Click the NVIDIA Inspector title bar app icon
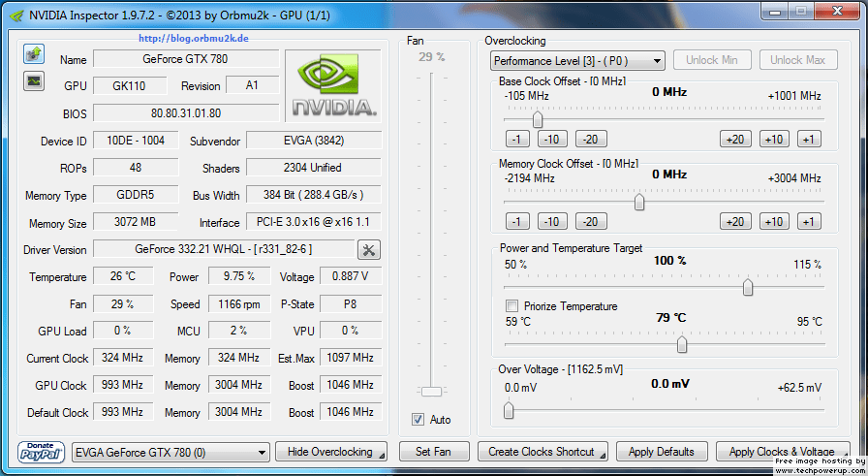Viewport: 868px width, 476px height. [x=17, y=16]
